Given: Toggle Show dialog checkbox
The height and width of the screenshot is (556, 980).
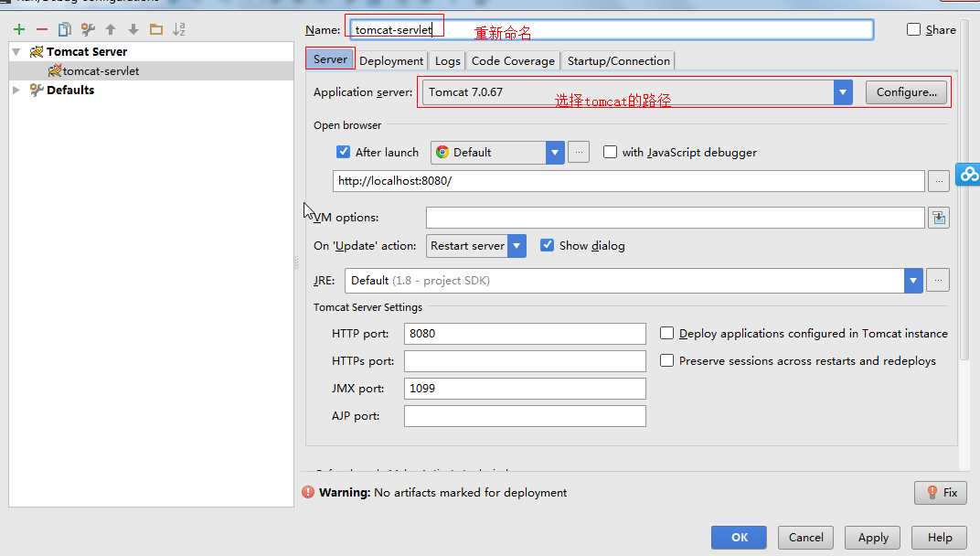Looking at the screenshot, I should click(547, 245).
